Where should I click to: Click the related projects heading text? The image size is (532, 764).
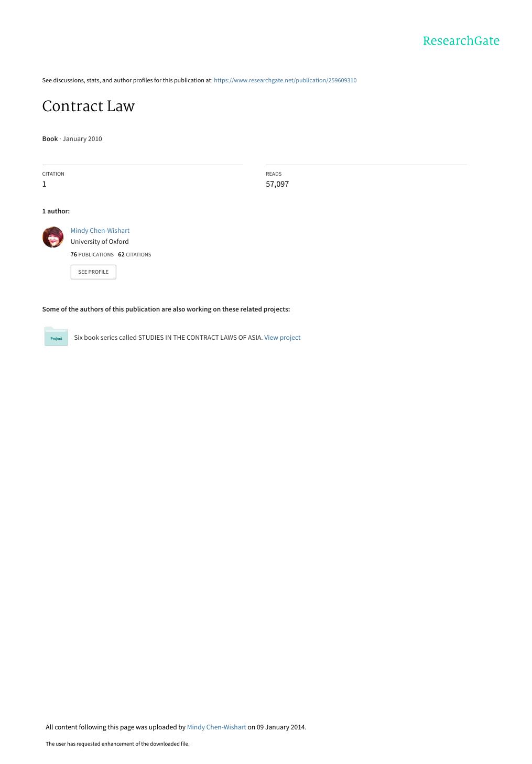click(x=166, y=309)
